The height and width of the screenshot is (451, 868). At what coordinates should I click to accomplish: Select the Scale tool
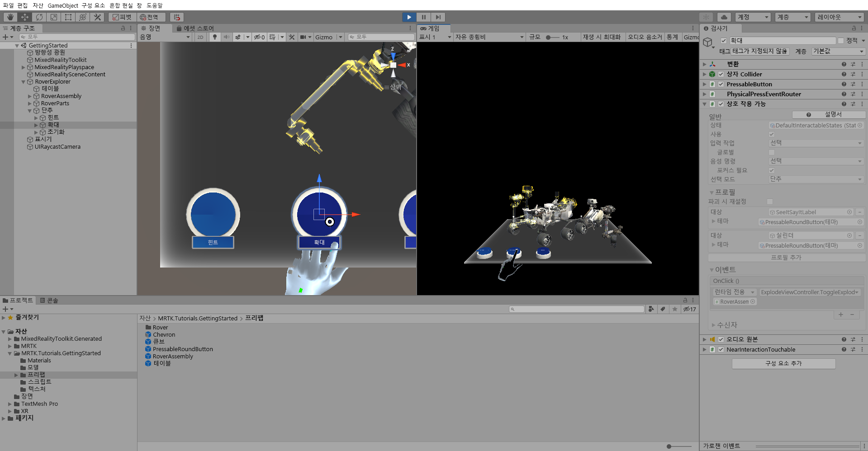point(54,17)
